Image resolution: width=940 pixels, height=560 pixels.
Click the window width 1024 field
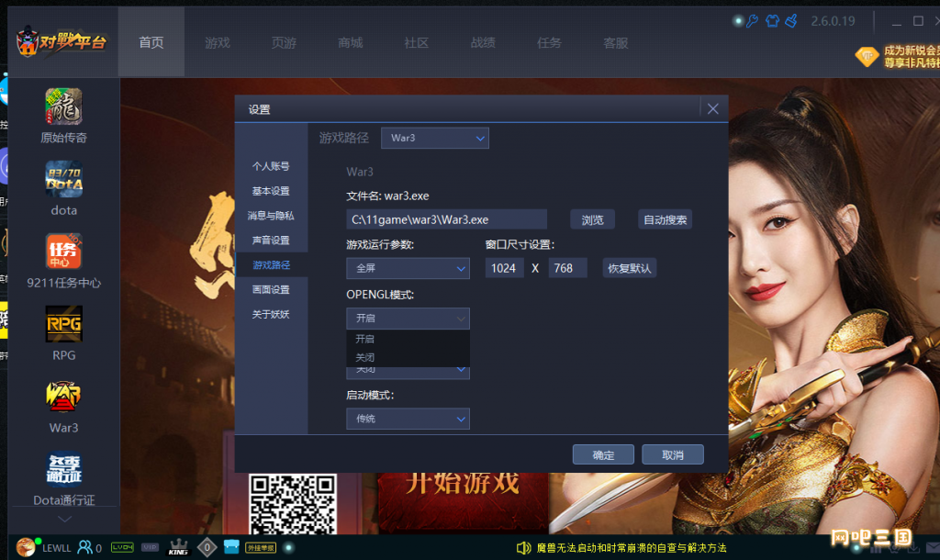tap(504, 268)
